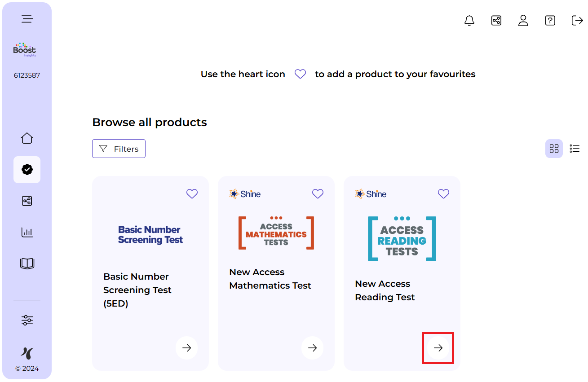This screenshot has height=382, width=588.
Task: Go to Home in the sidebar
Action: coord(27,138)
